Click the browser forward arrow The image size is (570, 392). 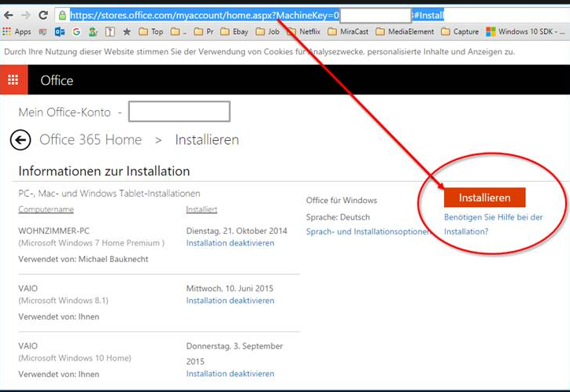pyautogui.click(x=25, y=15)
